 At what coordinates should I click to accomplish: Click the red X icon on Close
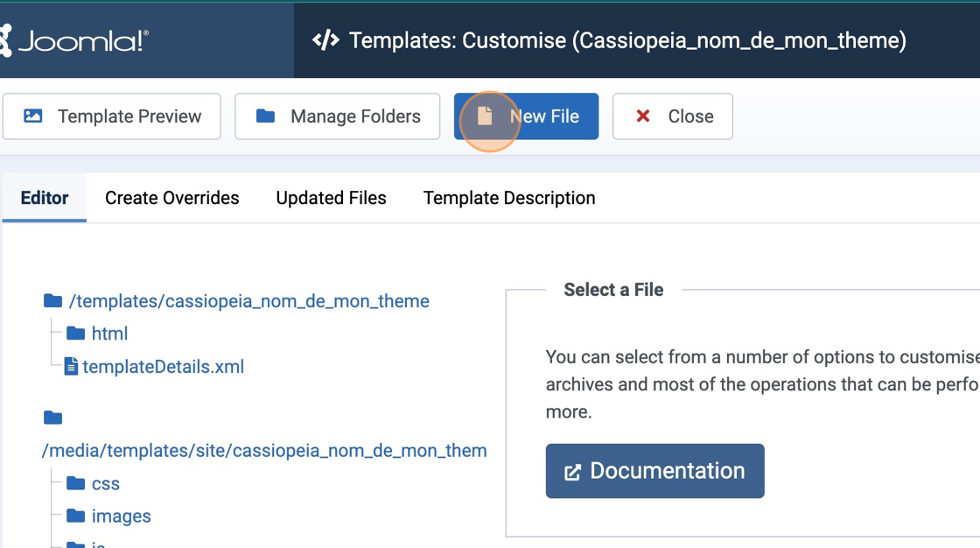pos(643,116)
